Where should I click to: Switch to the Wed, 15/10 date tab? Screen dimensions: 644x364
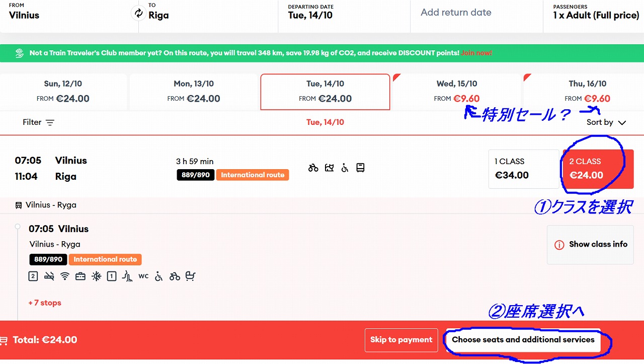pos(456,92)
